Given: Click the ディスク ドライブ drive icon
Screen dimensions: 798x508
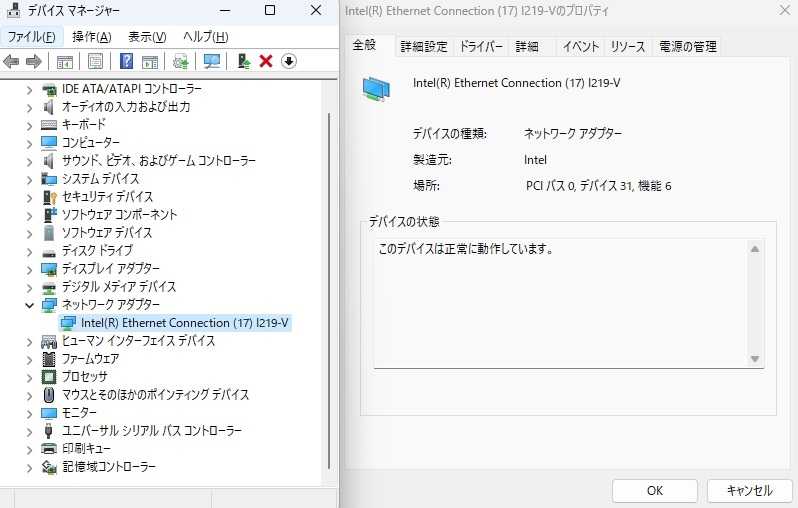Looking at the screenshot, I should [49, 251].
